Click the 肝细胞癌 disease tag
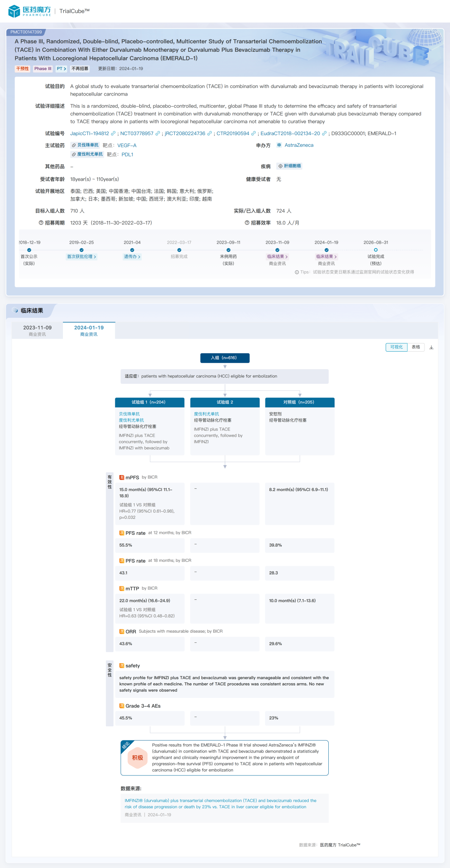 pyautogui.click(x=290, y=166)
